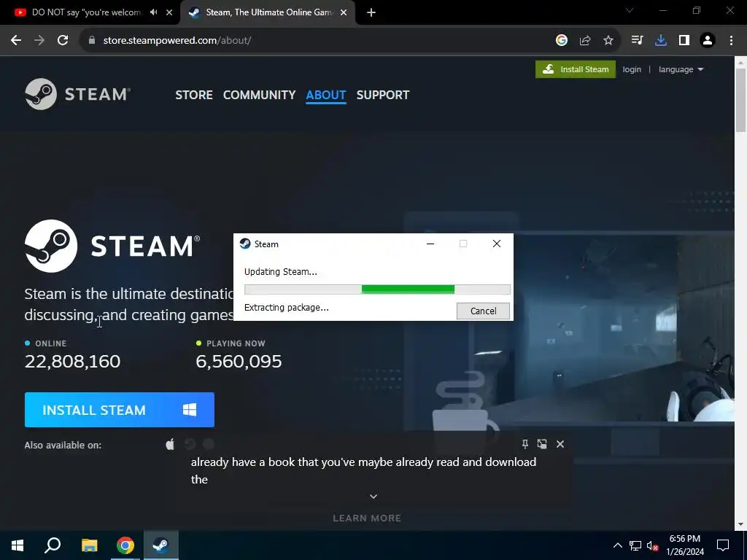
Task: Click the page vertical scrollbar thumb
Action: click(x=741, y=100)
